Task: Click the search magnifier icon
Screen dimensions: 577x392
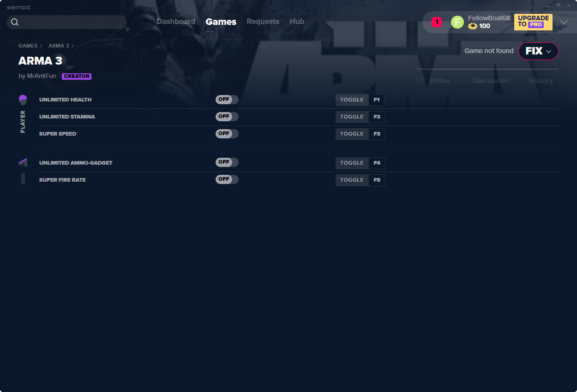Action: 15,22
